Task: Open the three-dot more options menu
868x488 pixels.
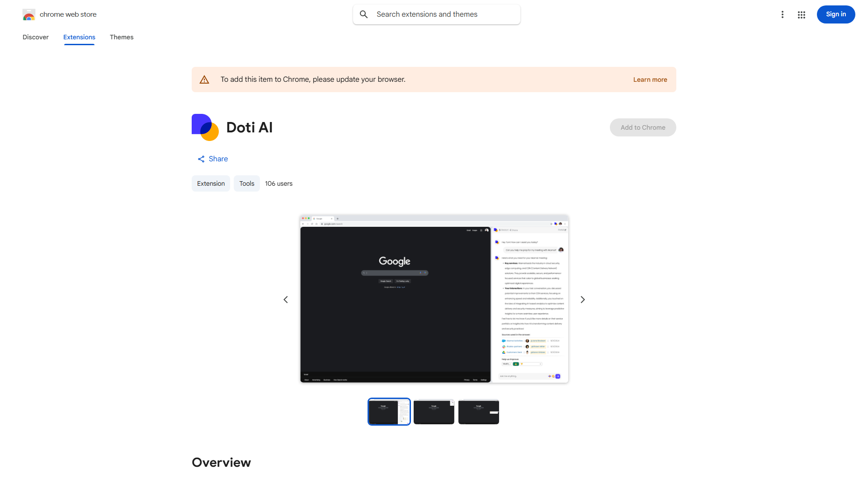Action: tap(782, 14)
